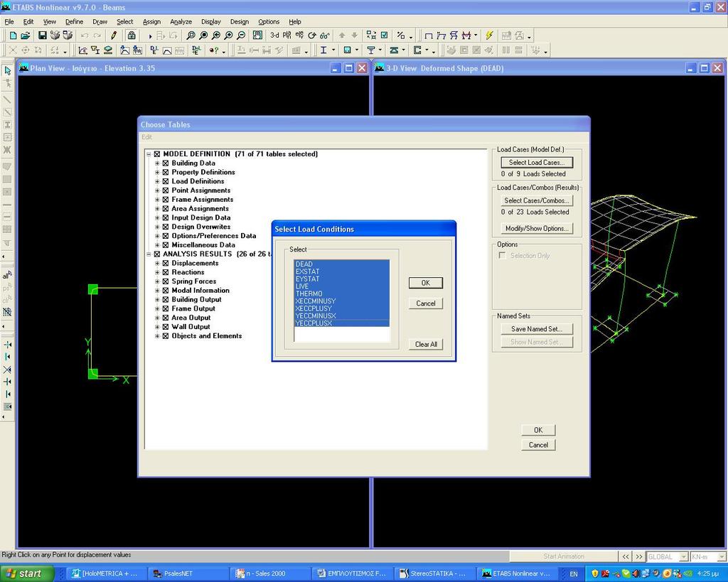Toggle the MODEL DEFINITION checkbox

(157, 154)
